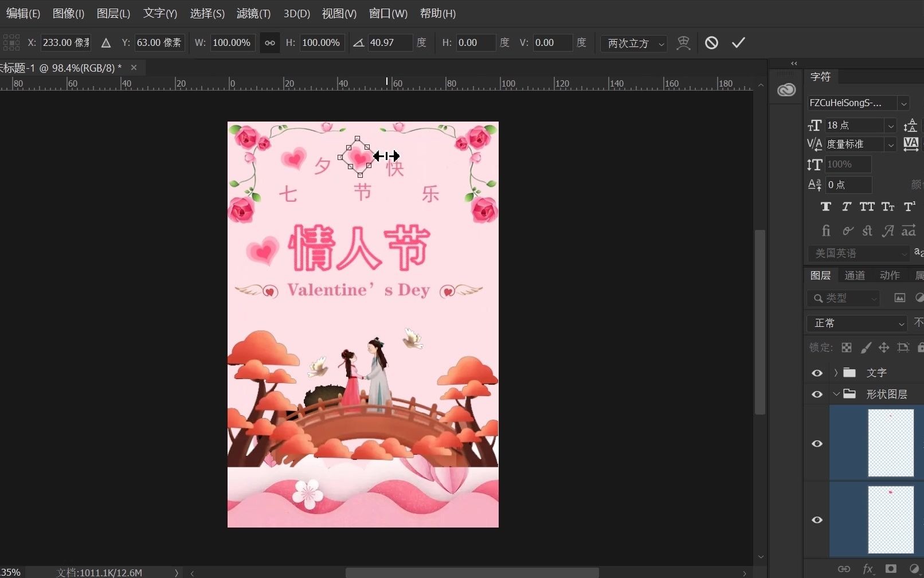Switch to the 通道 tab
Viewport: 924px width, 578px height.
pyautogui.click(x=855, y=275)
